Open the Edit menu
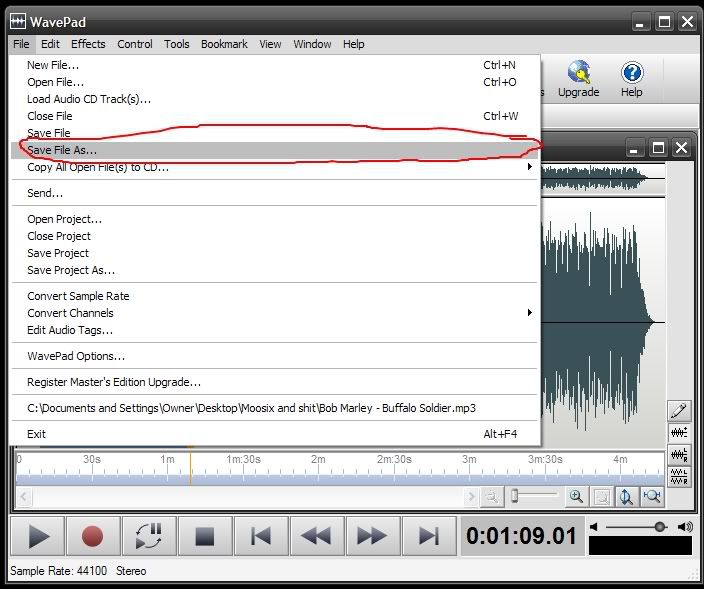The image size is (704, 589). click(50, 44)
